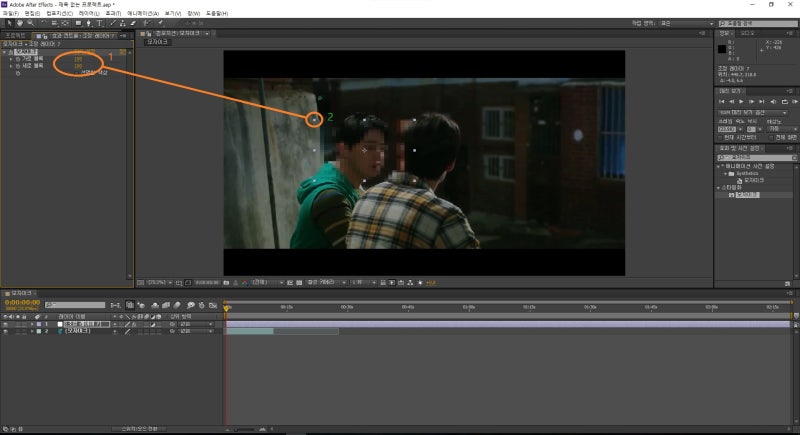Select the Rectangle shape tool
The width and height of the screenshot is (800, 435).
(x=79, y=23)
